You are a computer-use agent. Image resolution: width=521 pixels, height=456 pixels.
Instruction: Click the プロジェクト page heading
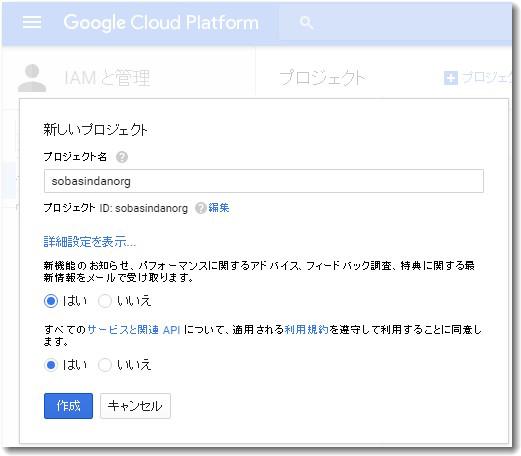pyautogui.click(x=322, y=78)
